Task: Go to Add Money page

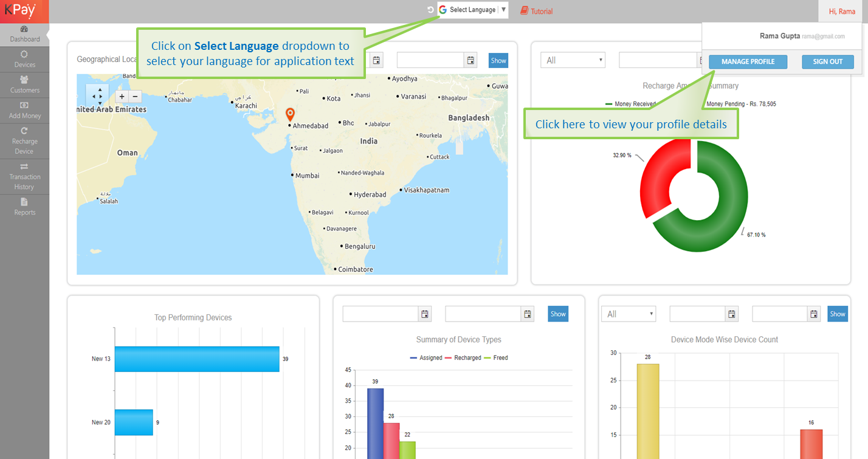Action: click(24, 110)
